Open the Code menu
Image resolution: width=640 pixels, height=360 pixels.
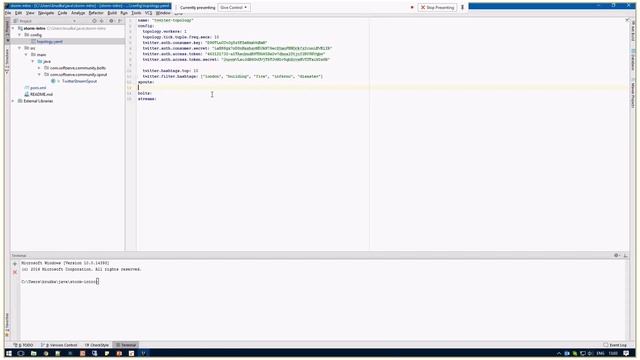tap(62, 13)
